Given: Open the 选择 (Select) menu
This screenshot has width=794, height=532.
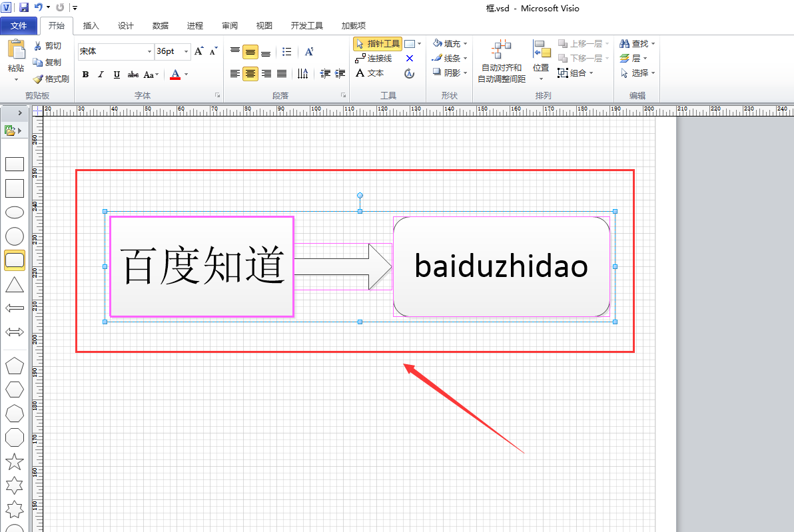Looking at the screenshot, I should [637, 73].
